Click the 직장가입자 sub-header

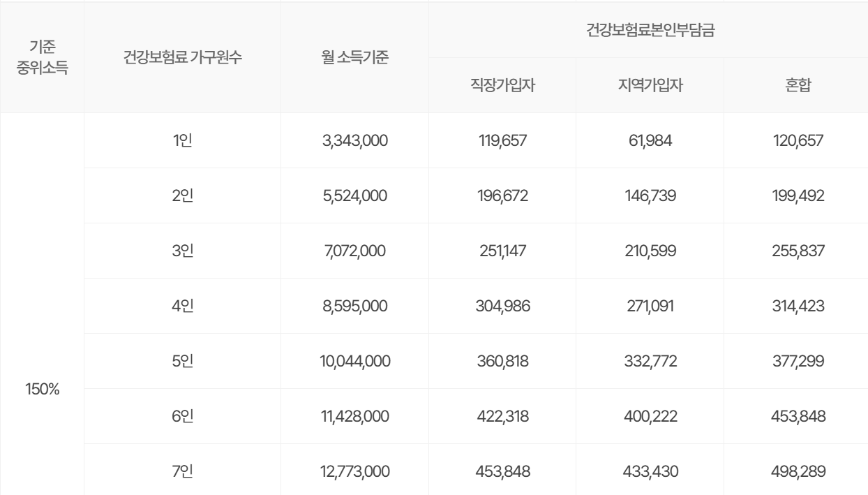click(x=504, y=86)
